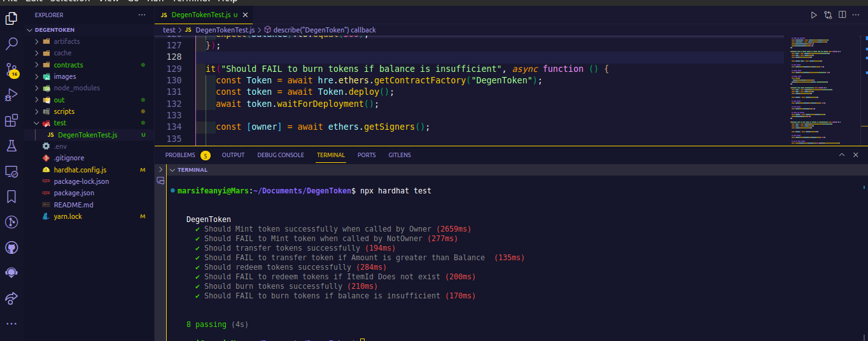The height and width of the screenshot is (341, 868).
Task: Open Source Control with 16 badge
Action: [x=11, y=69]
